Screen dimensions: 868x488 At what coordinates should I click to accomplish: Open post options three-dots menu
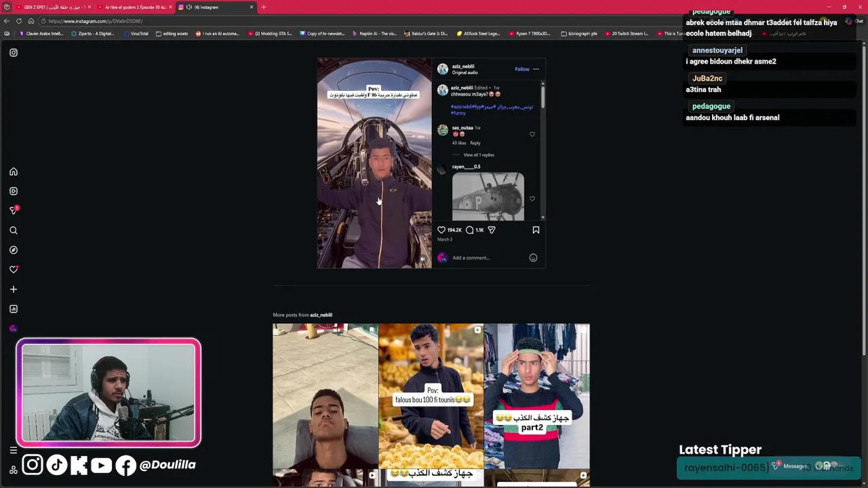pos(536,69)
